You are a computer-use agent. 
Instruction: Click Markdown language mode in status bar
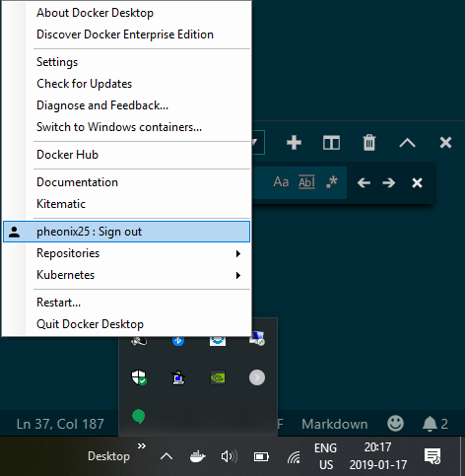pyautogui.click(x=334, y=424)
